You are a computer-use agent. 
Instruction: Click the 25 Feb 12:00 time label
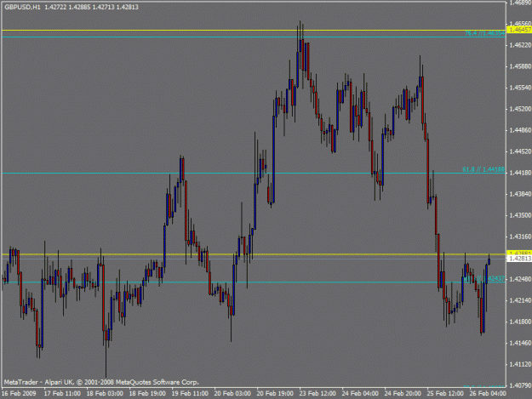pos(445,394)
